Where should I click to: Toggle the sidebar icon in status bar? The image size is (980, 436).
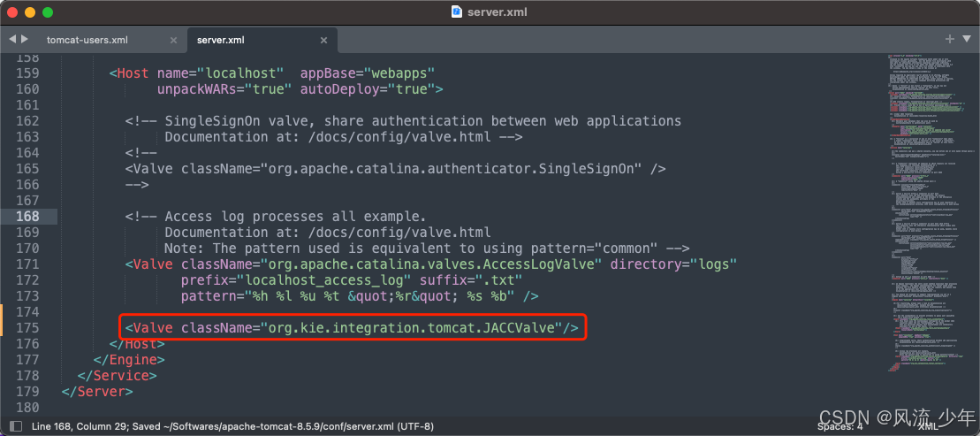click(16, 426)
